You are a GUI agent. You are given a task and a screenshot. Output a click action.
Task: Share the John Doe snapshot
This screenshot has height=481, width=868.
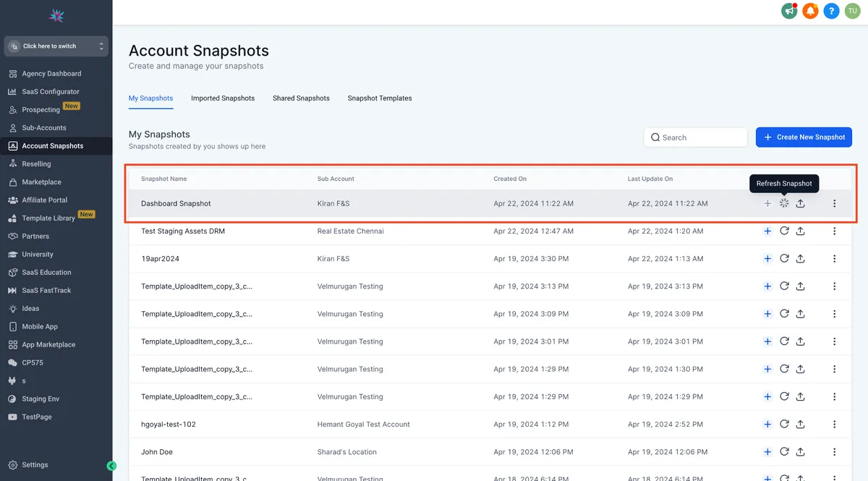[801, 452]
